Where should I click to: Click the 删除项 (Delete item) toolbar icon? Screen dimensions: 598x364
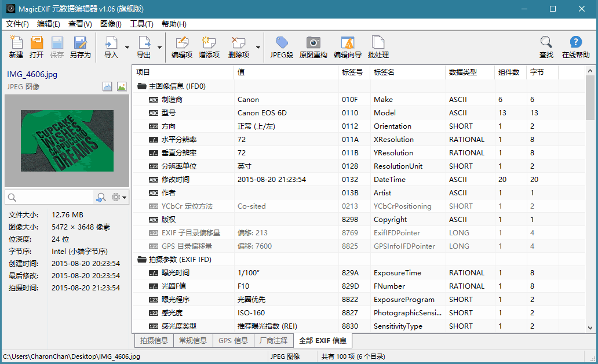(238, 42)
